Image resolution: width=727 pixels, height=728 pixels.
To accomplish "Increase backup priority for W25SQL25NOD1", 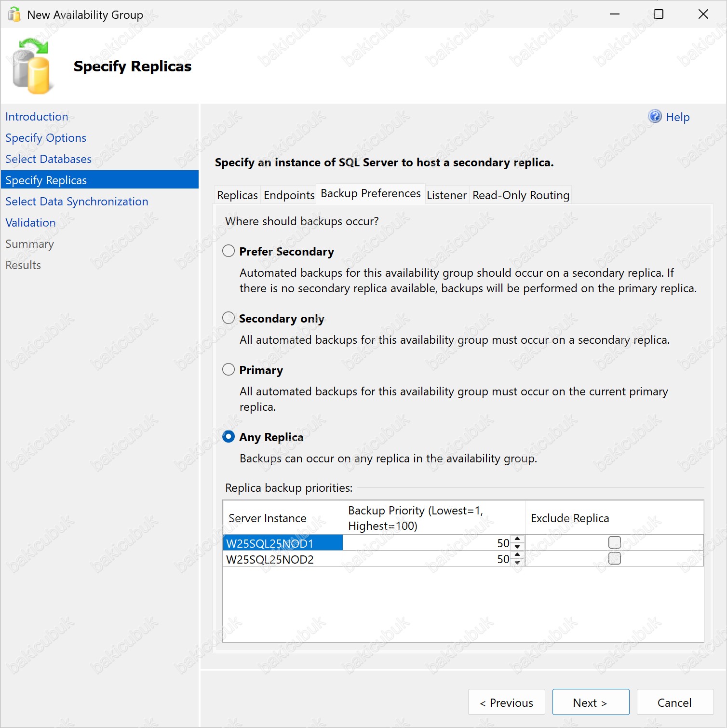I will (x=517, y=539).
